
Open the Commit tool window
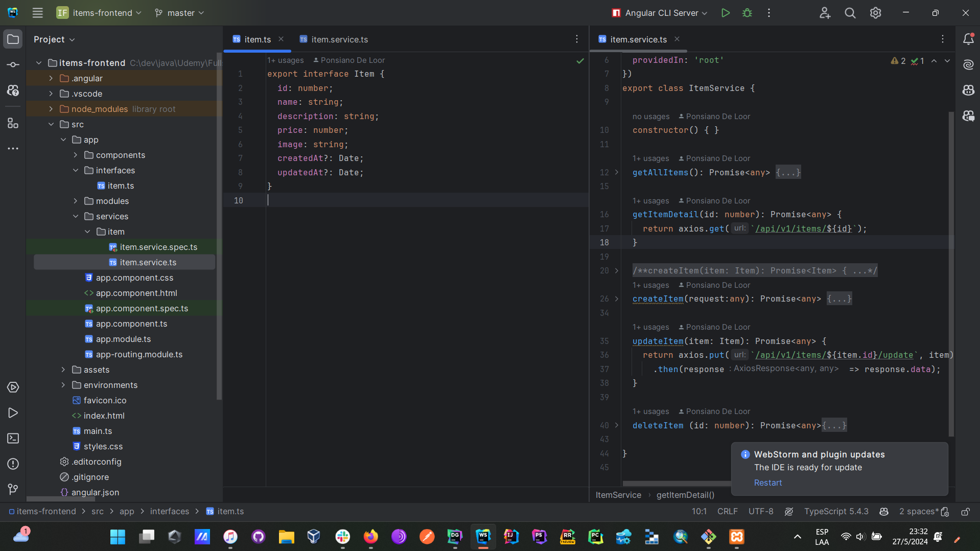13,65
